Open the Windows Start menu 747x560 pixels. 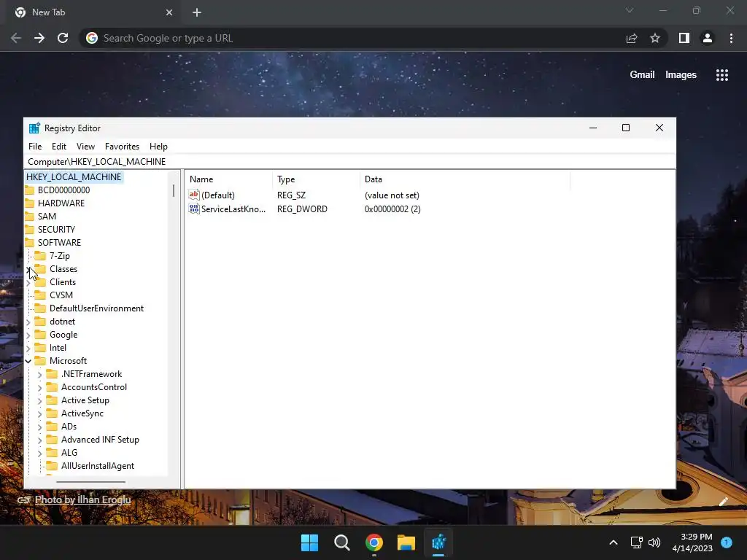(309, 542)
